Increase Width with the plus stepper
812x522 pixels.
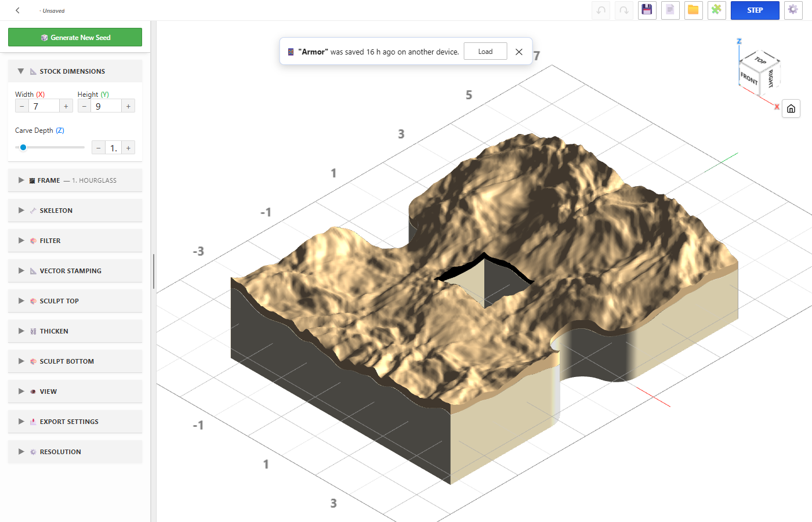click(66, 106)
